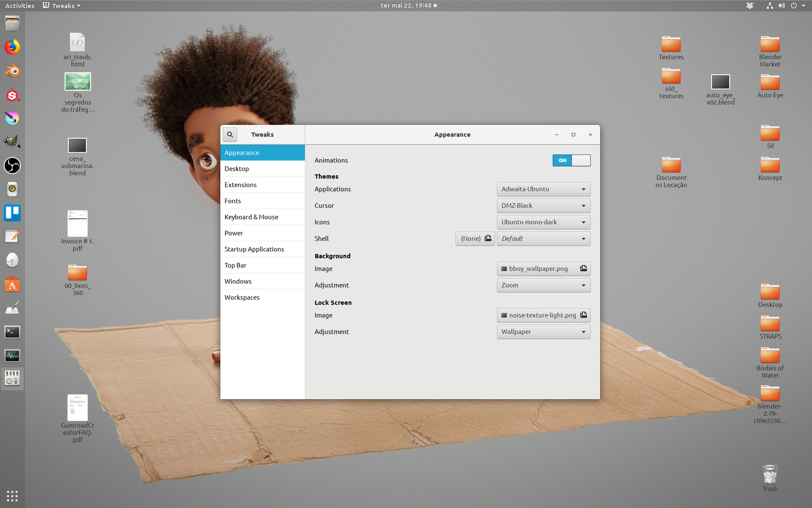
Task: Launch GIMP from the dock
Action: point(12,141)
